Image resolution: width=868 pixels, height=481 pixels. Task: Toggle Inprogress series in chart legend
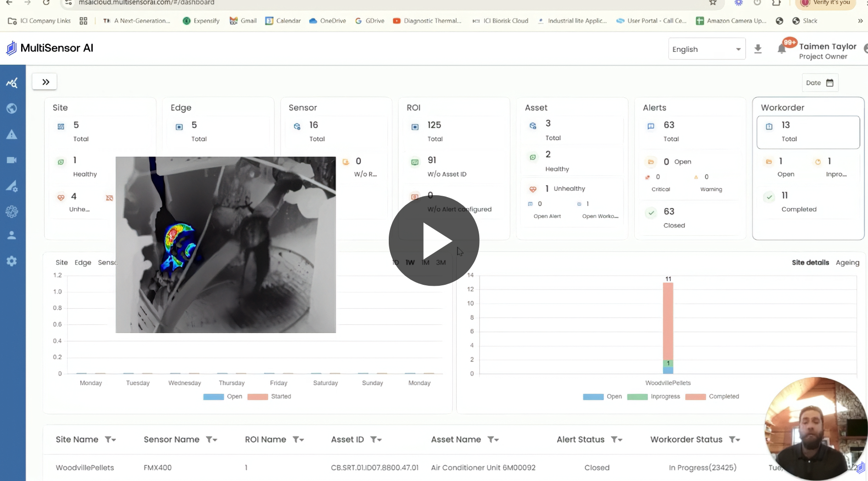pyautogui.click(x=654, y=396)
